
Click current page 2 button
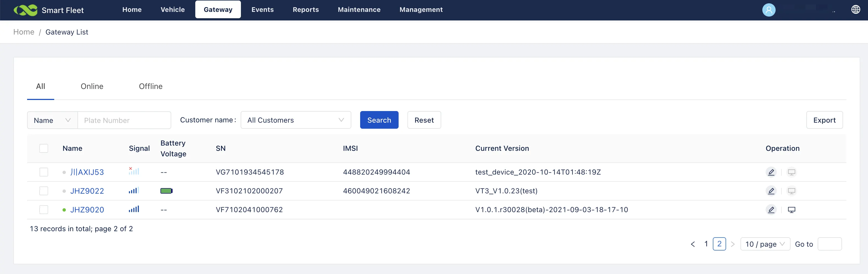(x=719, y=244)
